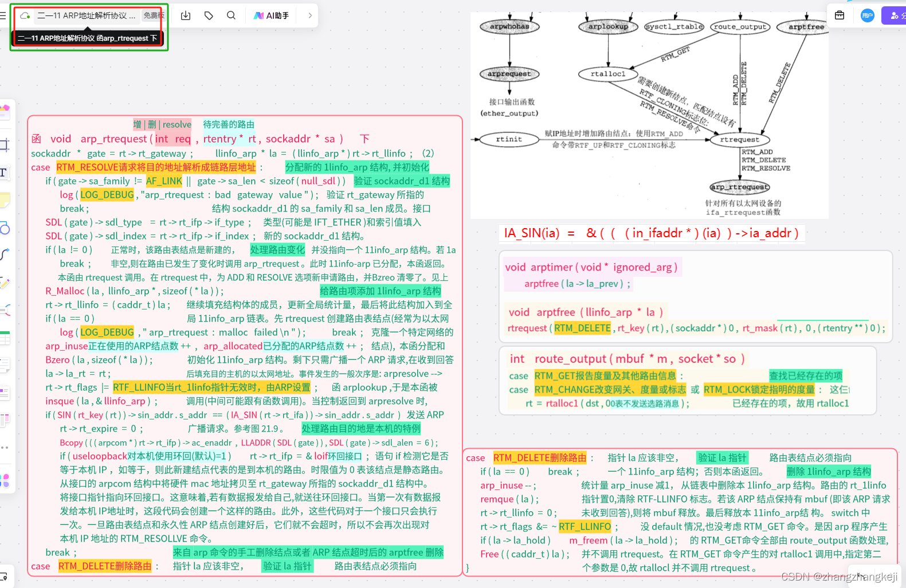Click green '处理路由目的地是本机的特例' note
Viewport: 906px width, 588px height.
pos(361,429)
